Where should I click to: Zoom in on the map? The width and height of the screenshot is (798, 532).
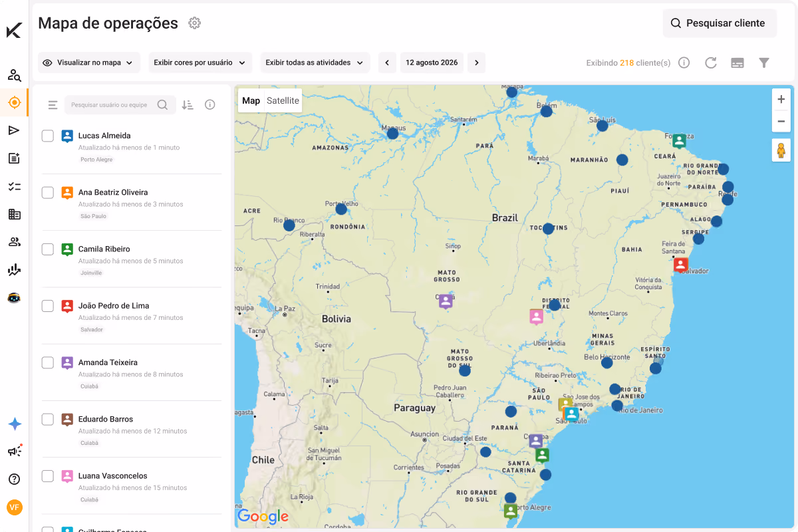[781, 100]
